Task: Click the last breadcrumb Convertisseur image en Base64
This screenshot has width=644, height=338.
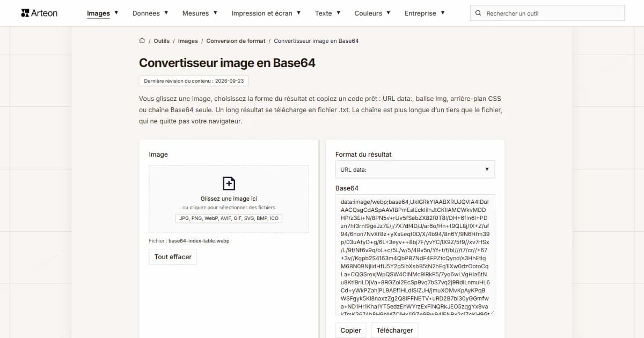Action: click(x=316, y=41)
